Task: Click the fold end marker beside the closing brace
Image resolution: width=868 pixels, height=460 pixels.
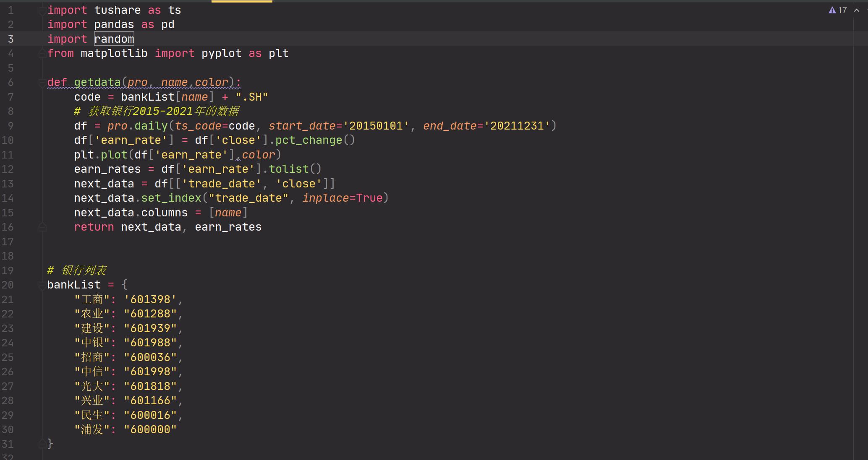Action: click(x=42, y=444)
